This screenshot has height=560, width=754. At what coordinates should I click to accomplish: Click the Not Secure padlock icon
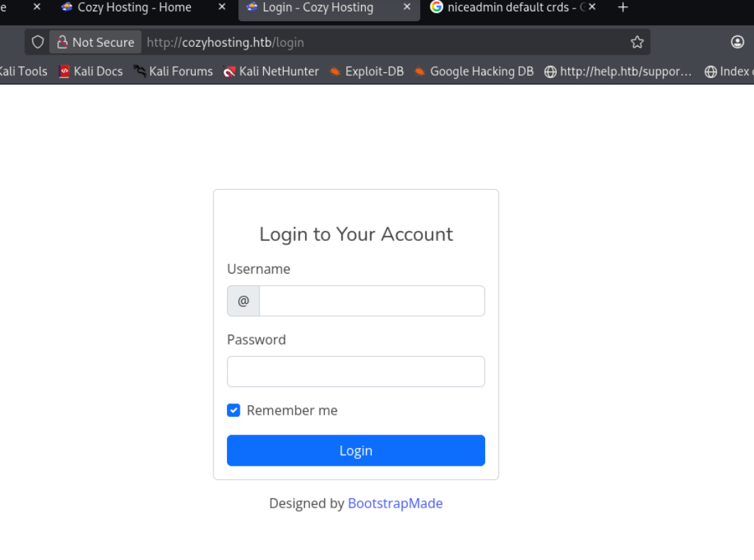click(x=62, y=43)
